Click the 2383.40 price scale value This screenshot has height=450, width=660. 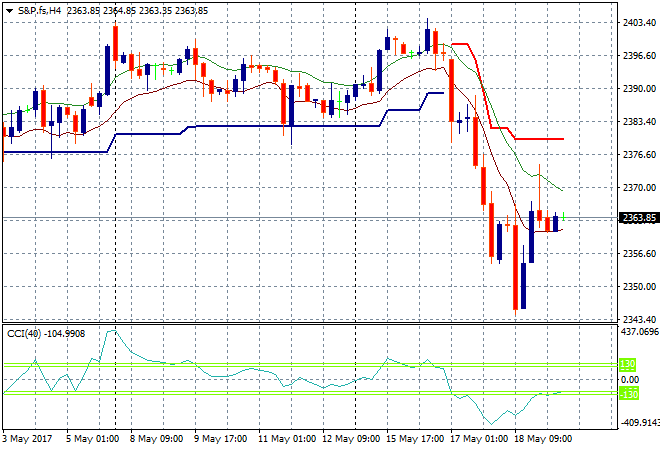(x=639, y=122)
